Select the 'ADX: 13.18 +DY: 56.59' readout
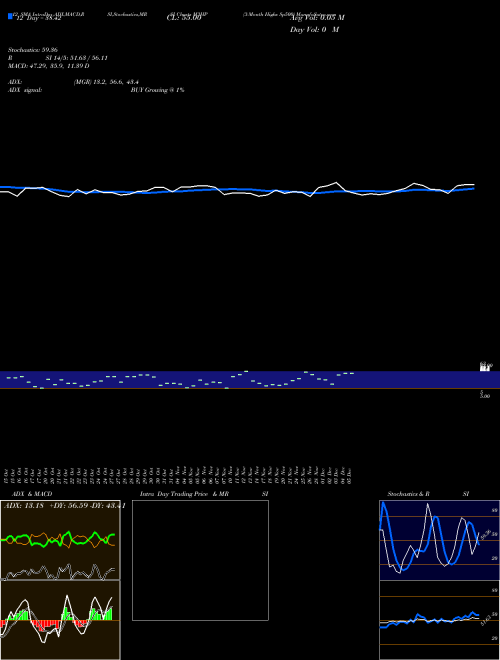 pyautogui.click(x=46, y=506)
